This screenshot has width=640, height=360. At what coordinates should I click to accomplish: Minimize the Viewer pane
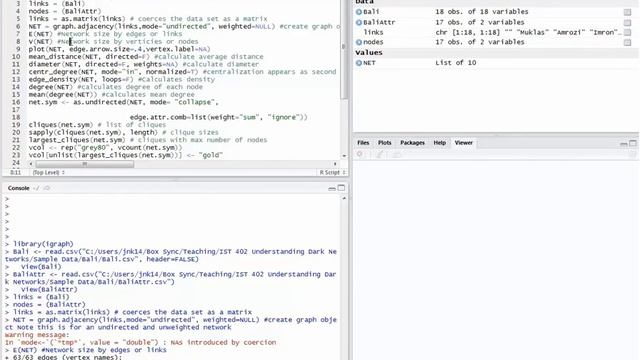[624, 144]
